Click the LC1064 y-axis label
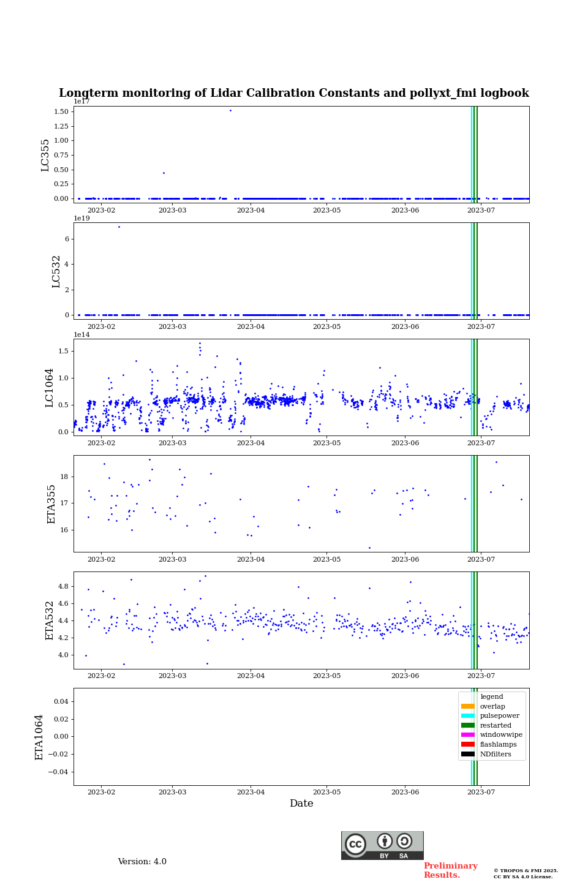Image resolution: width=588 pixels, height=882 pixels. click(50, 387)
